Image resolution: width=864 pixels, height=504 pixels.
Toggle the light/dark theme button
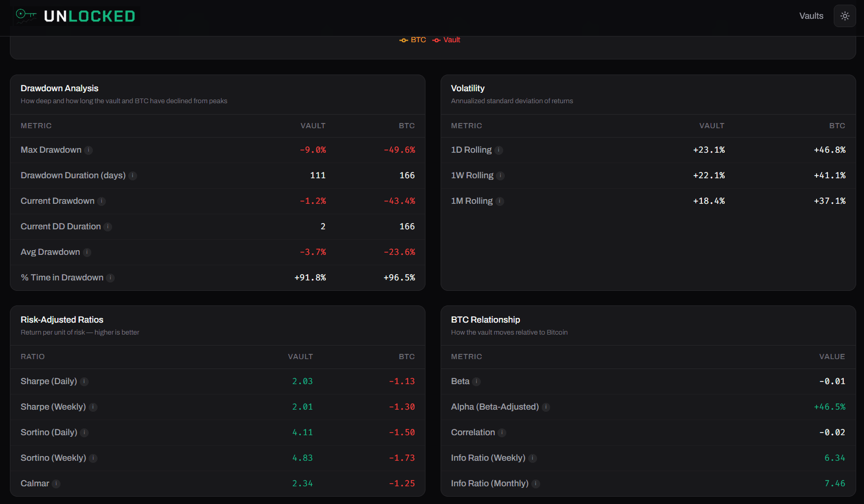(845, 16)
